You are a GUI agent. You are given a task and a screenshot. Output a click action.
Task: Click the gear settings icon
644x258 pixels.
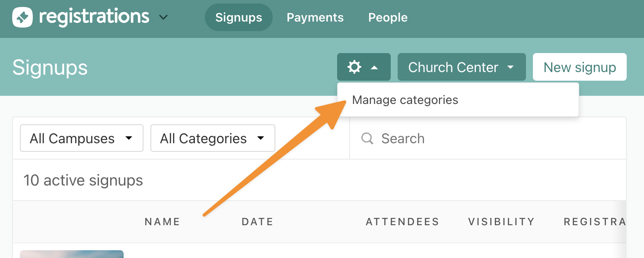click(x=354, y=67)
